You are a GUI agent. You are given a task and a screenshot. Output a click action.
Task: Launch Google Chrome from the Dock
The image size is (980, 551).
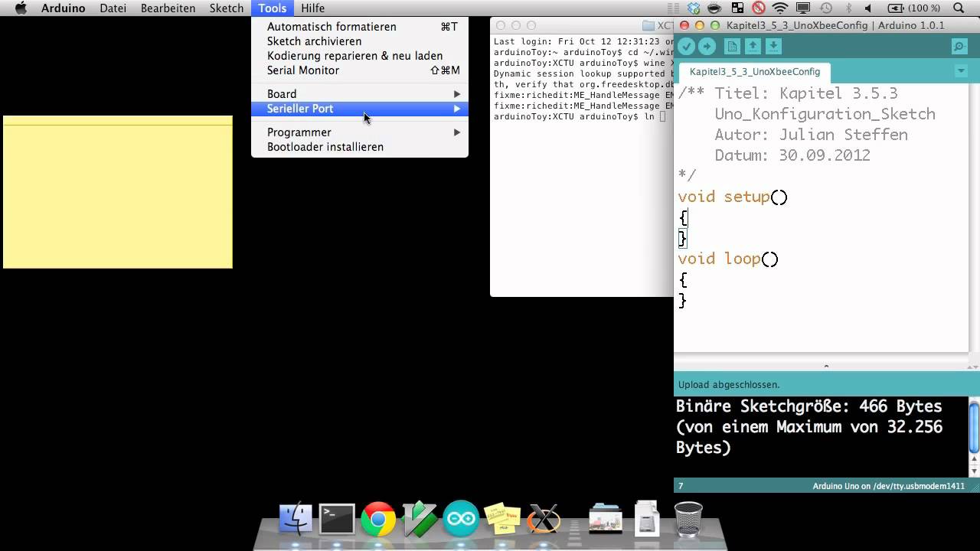click(378, 519)
